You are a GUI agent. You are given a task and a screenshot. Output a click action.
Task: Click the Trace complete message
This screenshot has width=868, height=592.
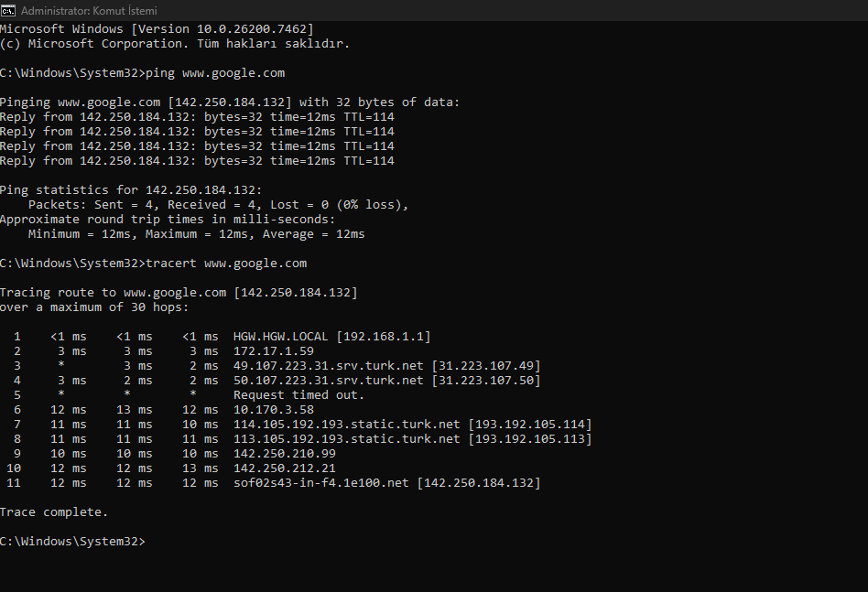[x=54, y=512]
